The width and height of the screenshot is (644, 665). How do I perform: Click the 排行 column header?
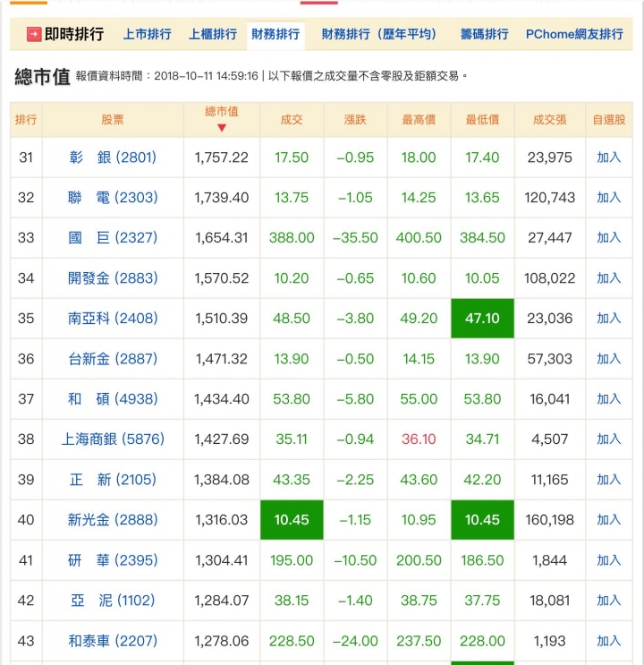tap(26, 120)
